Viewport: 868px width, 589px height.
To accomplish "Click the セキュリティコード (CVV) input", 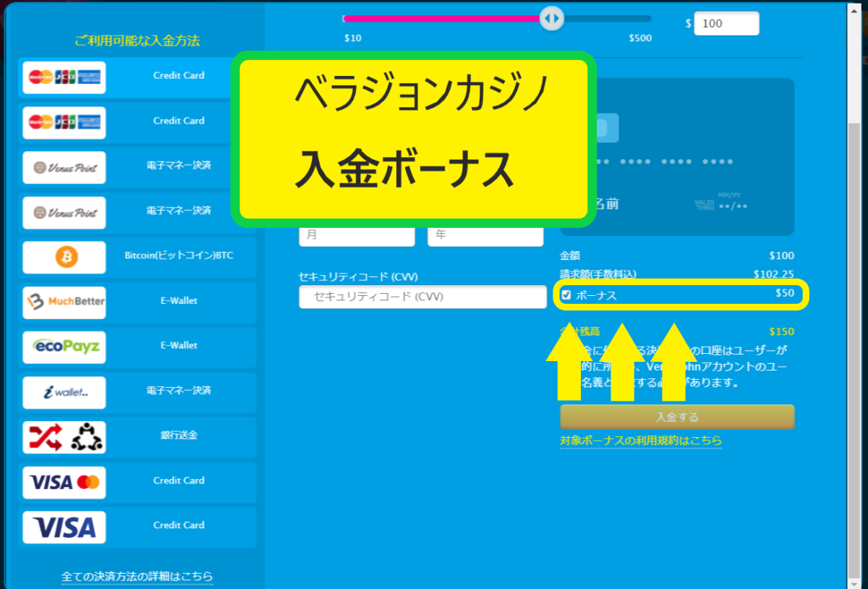I will [x=423, y=297].
